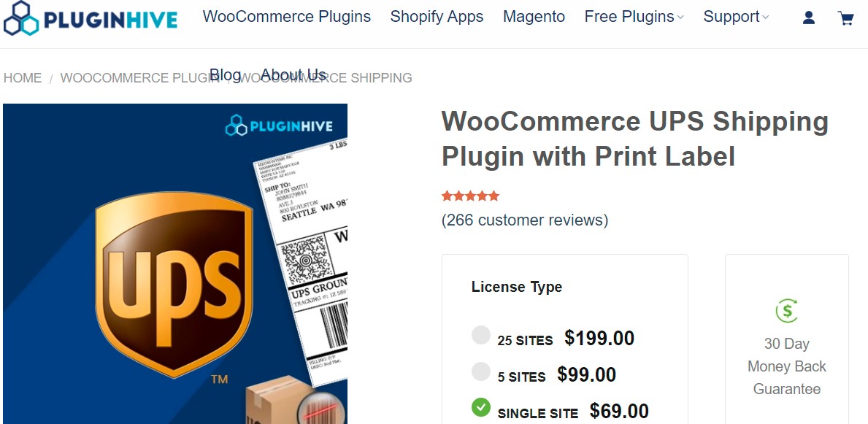The image size is (868, 424).
Task: Select the 5 Sites license option
Action: pyautogui.click(x=481, y=372)
